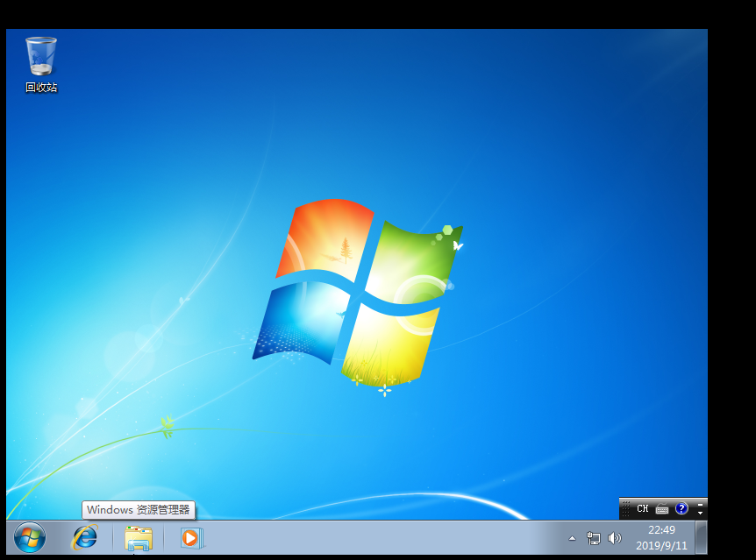Open the network status tray icon
The image size is (756, 560).
point(594,538)
